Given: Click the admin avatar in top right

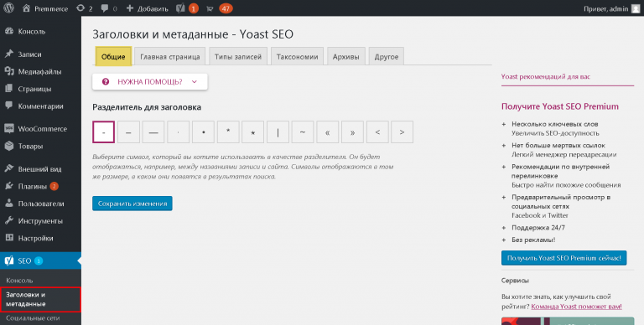Looking at the screenshot, I should (635, 8).
